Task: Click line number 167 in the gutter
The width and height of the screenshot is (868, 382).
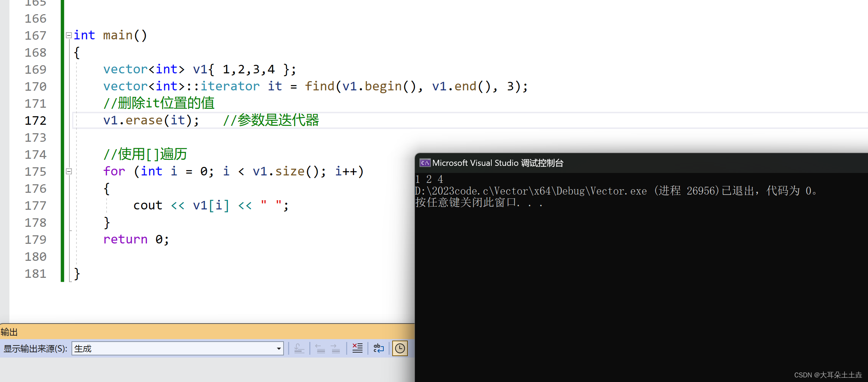Action: coord(35,35)
